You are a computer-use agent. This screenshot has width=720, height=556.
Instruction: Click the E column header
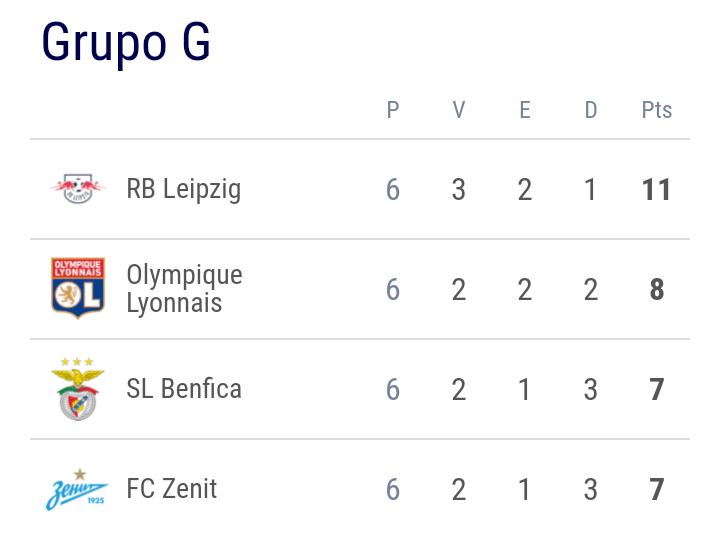pos(525,110)
